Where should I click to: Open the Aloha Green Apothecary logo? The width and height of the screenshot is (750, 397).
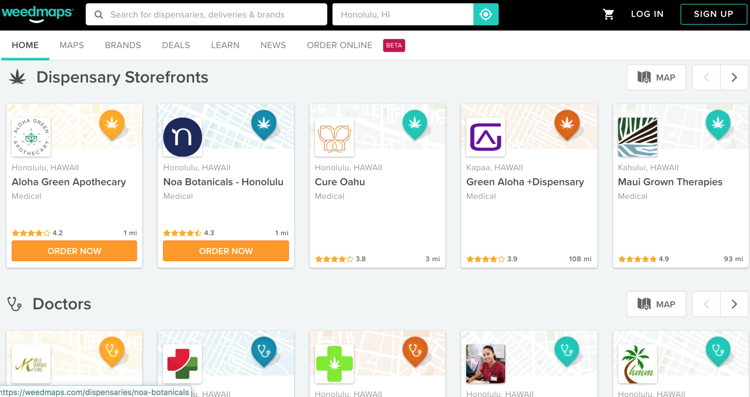(31, 137)
